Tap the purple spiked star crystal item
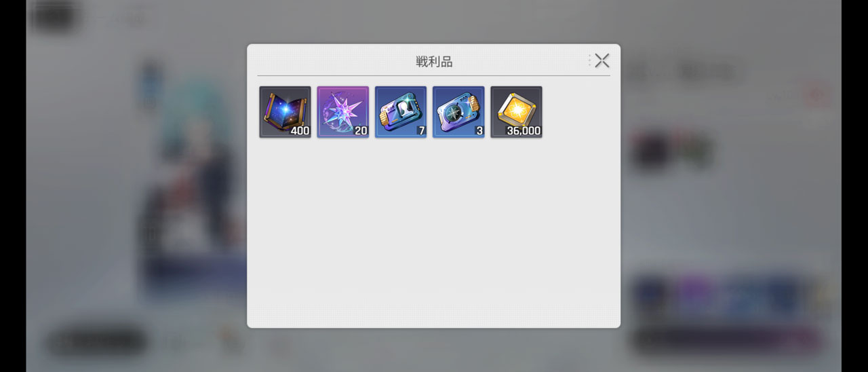Viewport: 868px width, 372px height. point(343,112)
